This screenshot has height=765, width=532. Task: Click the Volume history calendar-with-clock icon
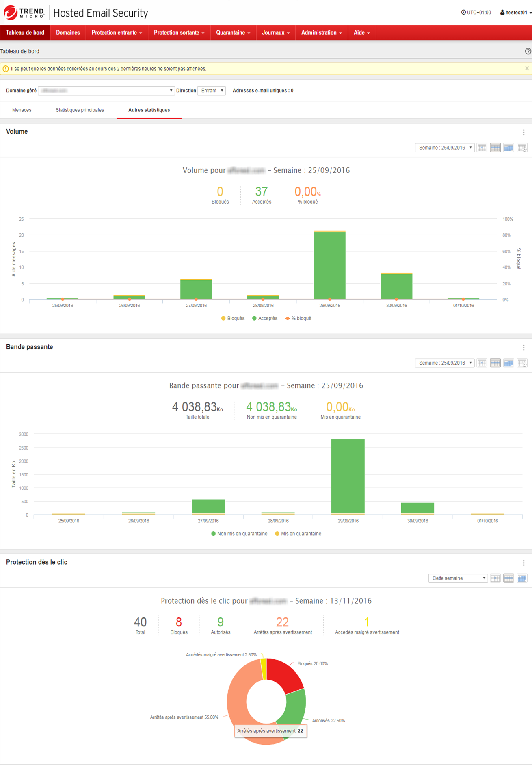pos(522,148)
